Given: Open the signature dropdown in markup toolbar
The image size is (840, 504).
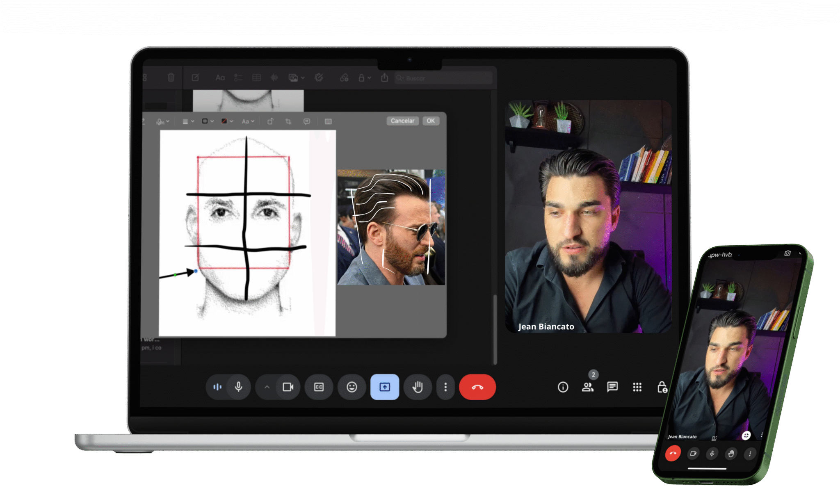Looking at the screenshot, I should click(x=162, y=121).
